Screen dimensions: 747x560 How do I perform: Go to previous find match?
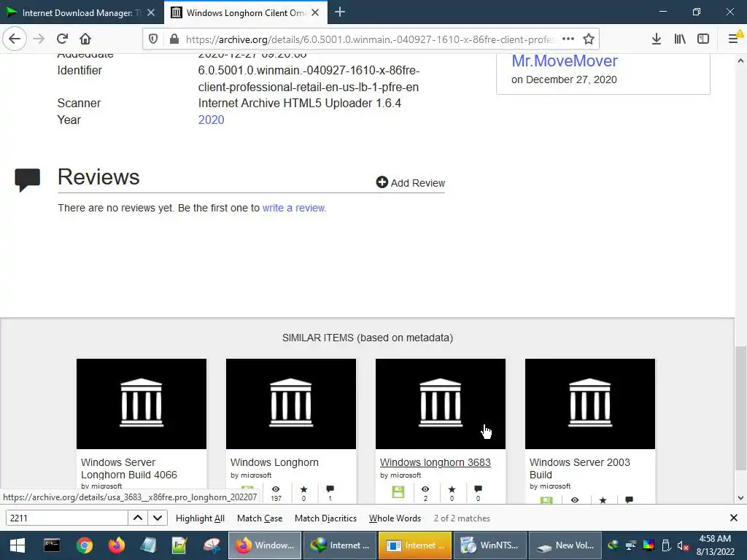point(138,518)
